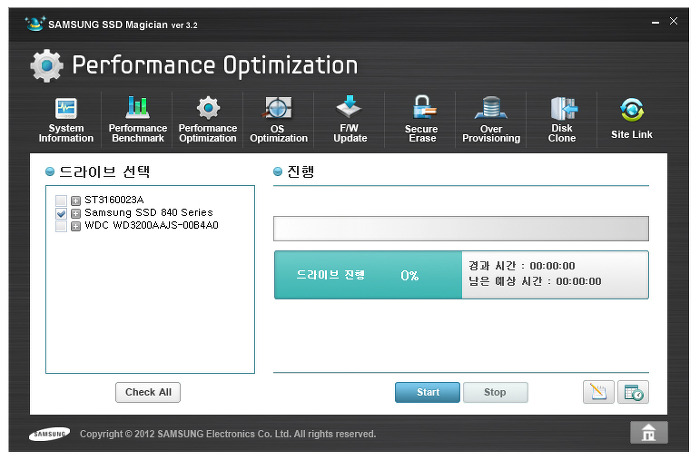This screenshot has height=460, width=700.
Task: Select the WDC WD3200AAJS-00B4A0 label
Action: (151, 225)
